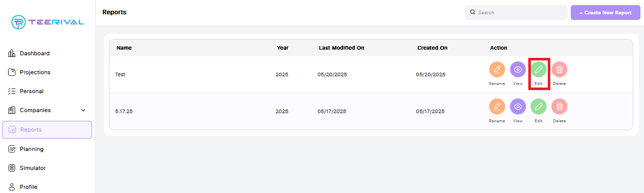Screen dimensions: 644x193
Task: Click the Rename icon for Test report
Action: [497, 70]
